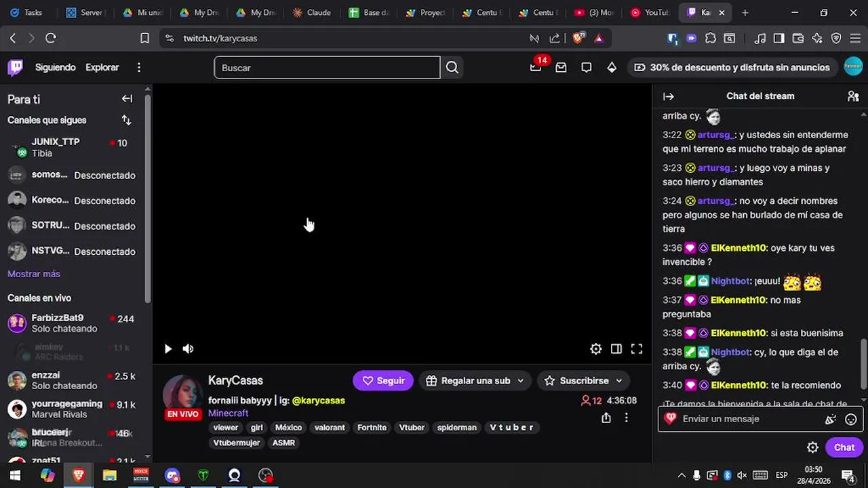Open bits cheering icon in chat
Image resolution: width=868 pixels, height=488 pixels.
[x=831, y=419]
